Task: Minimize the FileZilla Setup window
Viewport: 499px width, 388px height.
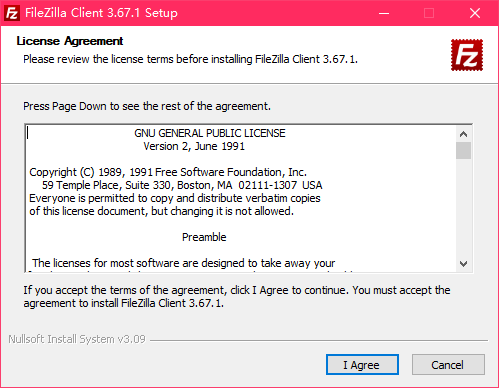Action: (x=384, y=13)
